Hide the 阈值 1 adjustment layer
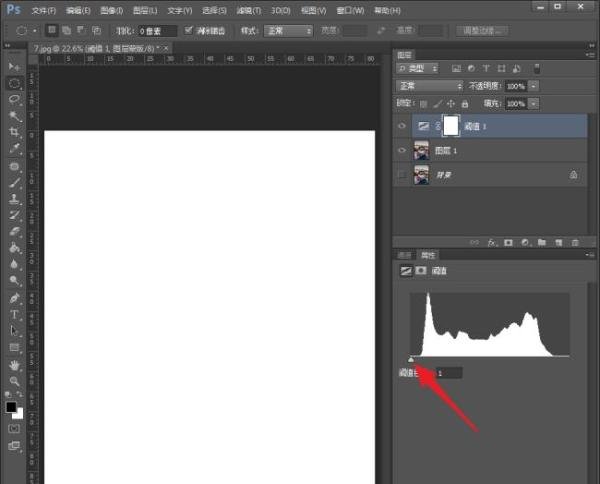This screenshot has height=484, width=600. click(402, 126)
